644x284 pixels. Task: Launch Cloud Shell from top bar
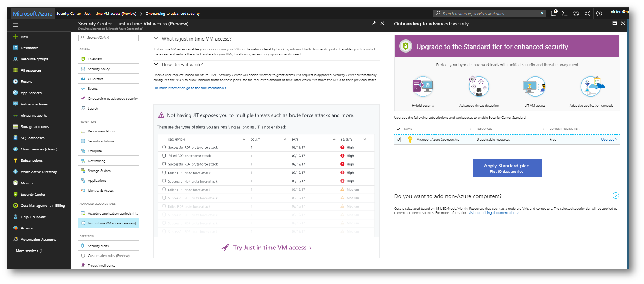(x=565, y=13)
